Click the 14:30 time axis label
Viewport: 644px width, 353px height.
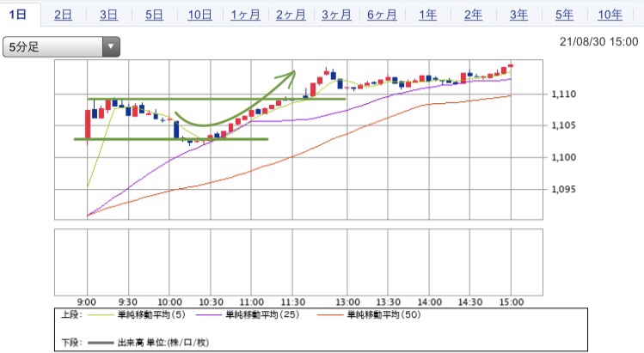[470, 302]
